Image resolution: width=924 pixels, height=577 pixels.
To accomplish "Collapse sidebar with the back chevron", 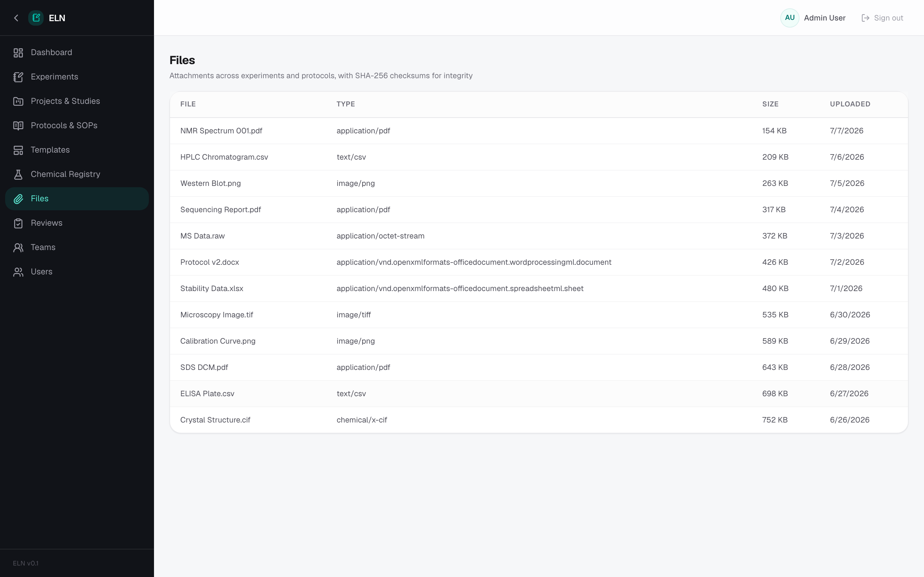I will pos(16,18).
